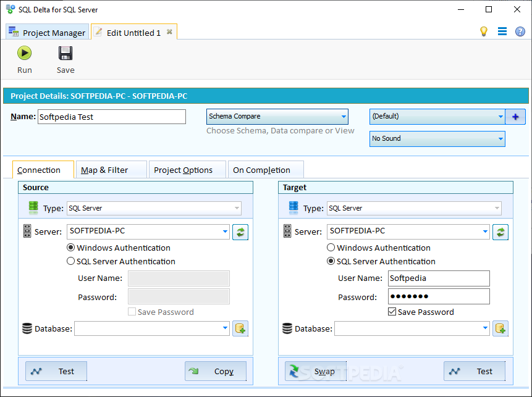Click the Target Password field
532x397 pixels.
pos(439,296)
